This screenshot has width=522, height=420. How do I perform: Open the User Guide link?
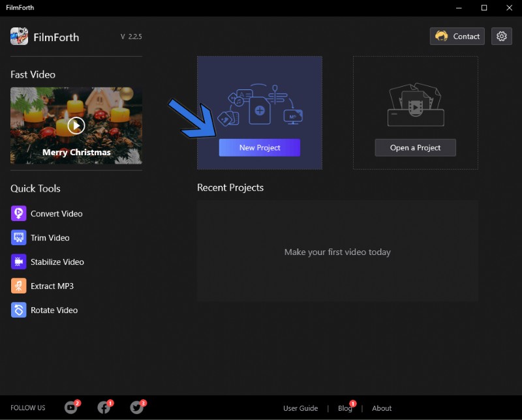point(301,408)
